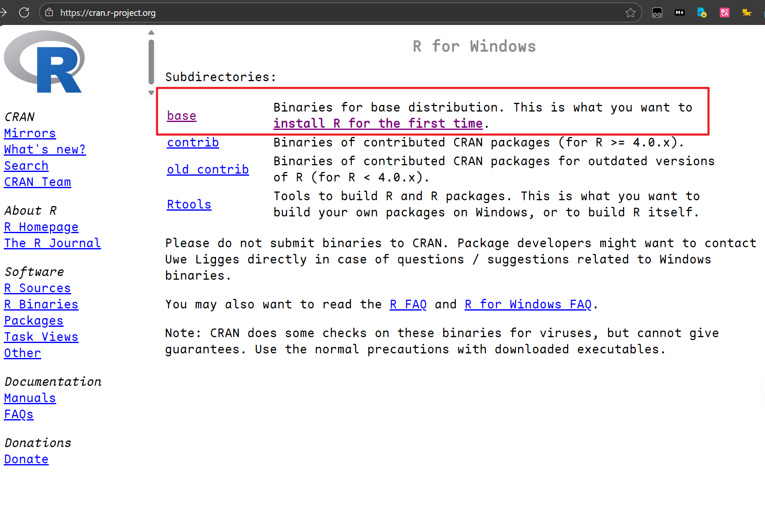Open the M+ markdown extension icon
The width and height of the screenshot is (765, 532).
(680, 12)
